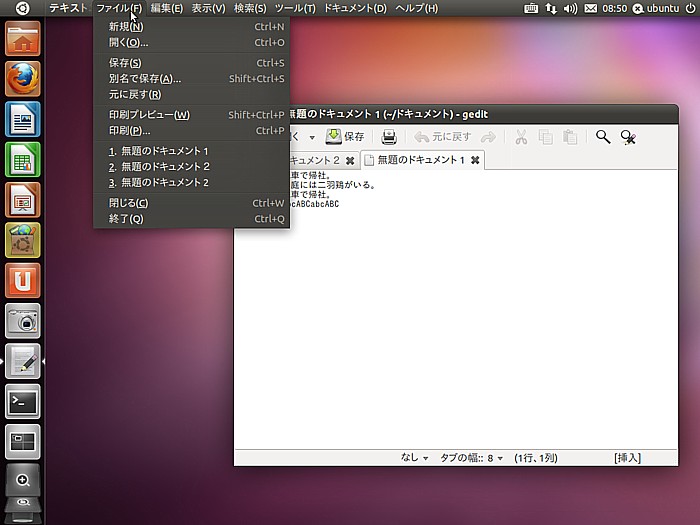Open LibreOffice Writer from the launcher
The width and height of the screenshot is (700, 525).
click(x=23, y=119)
